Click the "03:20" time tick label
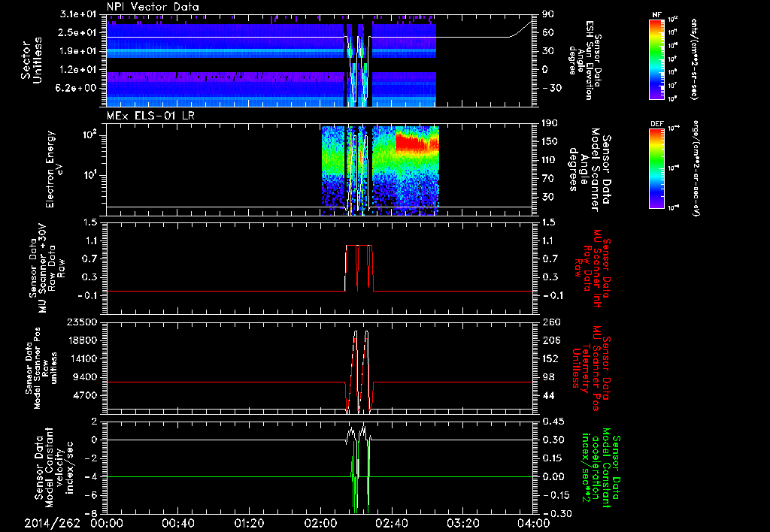The image size is (770, 532). [x=462, y=523]
